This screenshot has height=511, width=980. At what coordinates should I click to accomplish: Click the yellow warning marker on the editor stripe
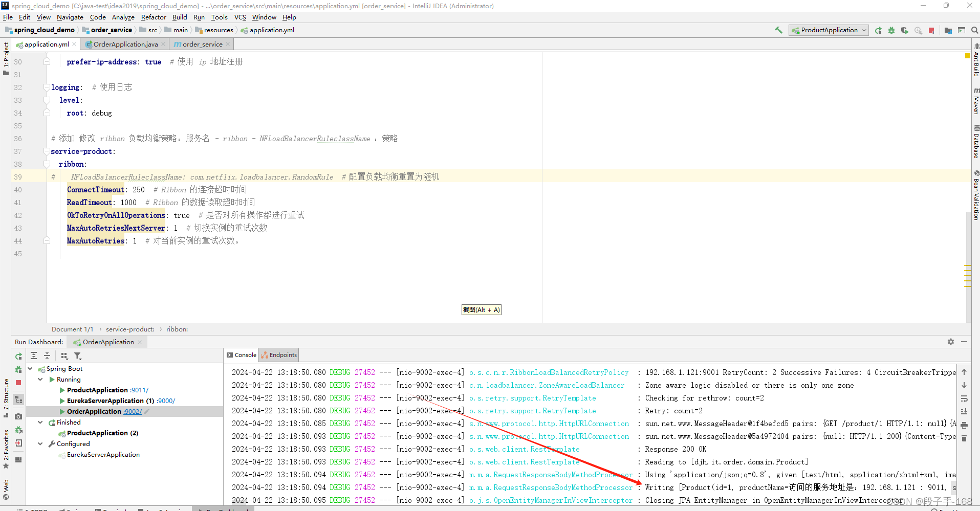pos(968,56)
